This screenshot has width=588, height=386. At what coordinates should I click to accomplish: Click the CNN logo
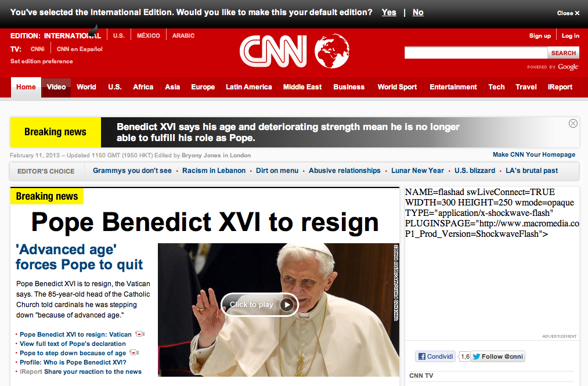(x=273, y=52)
